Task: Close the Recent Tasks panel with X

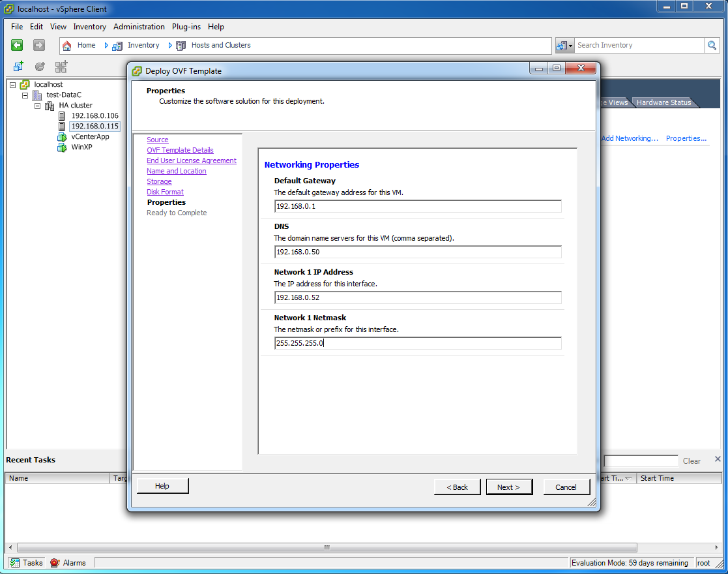Action: (718, 459)
